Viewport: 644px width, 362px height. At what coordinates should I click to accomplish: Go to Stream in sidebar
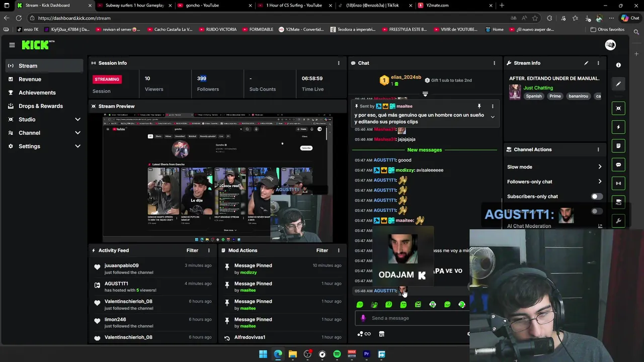pyautogui.click(x=44, y=66)
